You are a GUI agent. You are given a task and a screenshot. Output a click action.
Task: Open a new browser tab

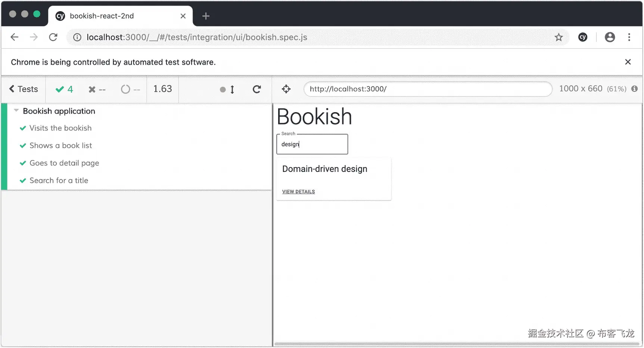206,16
